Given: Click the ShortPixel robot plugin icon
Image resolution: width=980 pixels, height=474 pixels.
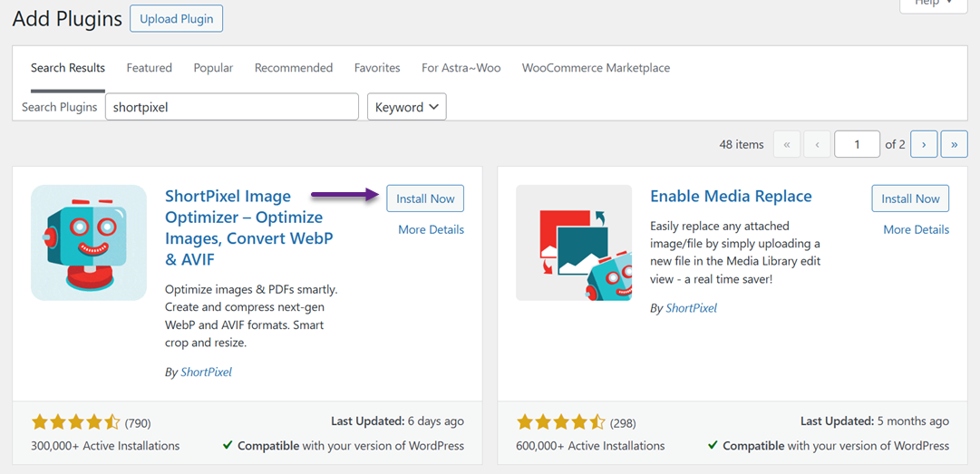Looking at the screenshot, I should (89, 243).
